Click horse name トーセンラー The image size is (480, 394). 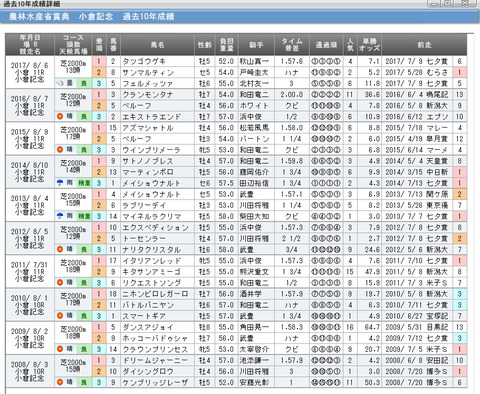pos(144,238)
